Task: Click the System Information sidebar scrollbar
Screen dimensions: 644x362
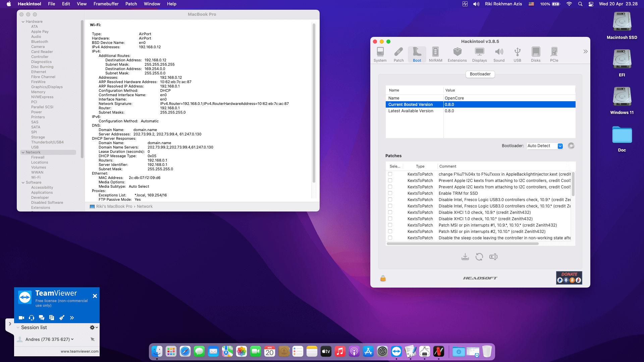Action: [82, 89]
